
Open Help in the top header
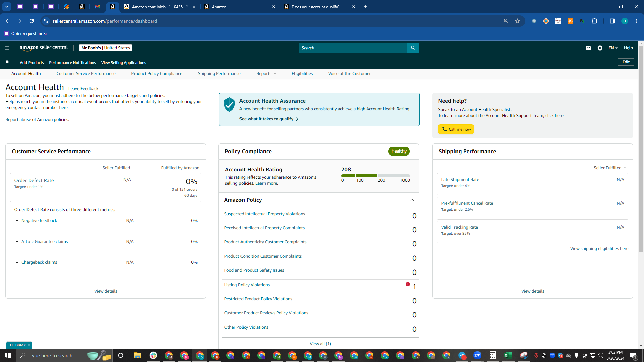(628, 48)
